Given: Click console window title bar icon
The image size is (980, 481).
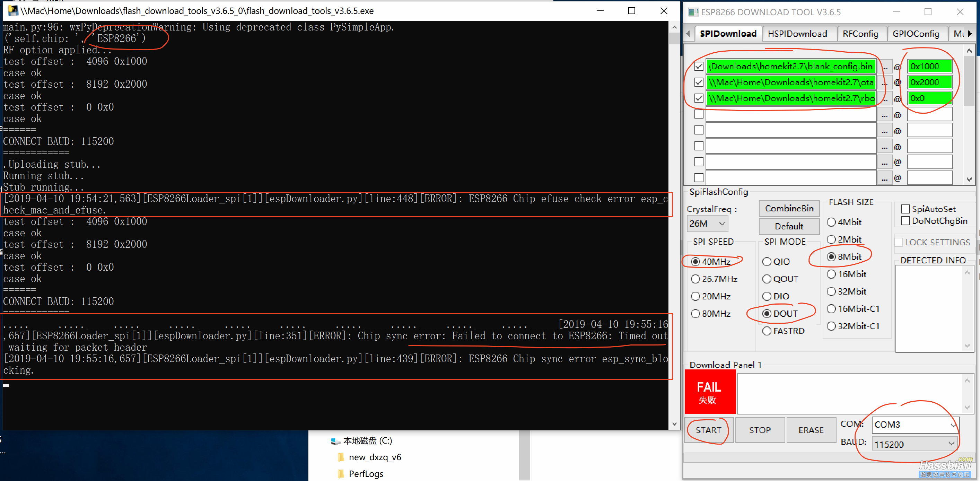Looking at the screenshot, I should pos(13,11).
